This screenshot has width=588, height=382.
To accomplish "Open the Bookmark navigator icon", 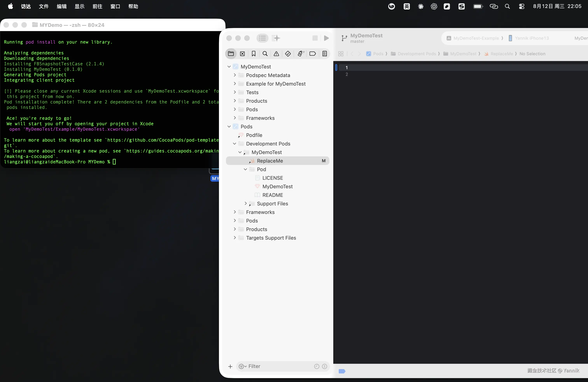I will [254, 54].
